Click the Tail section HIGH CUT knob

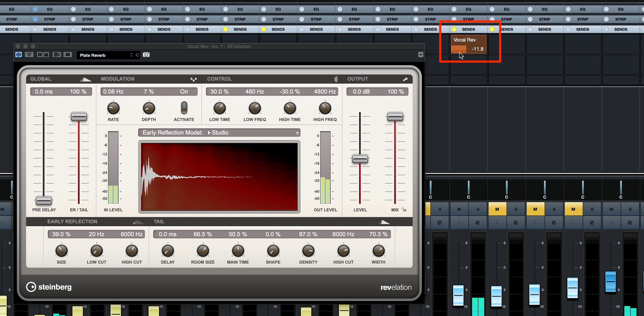343,251
